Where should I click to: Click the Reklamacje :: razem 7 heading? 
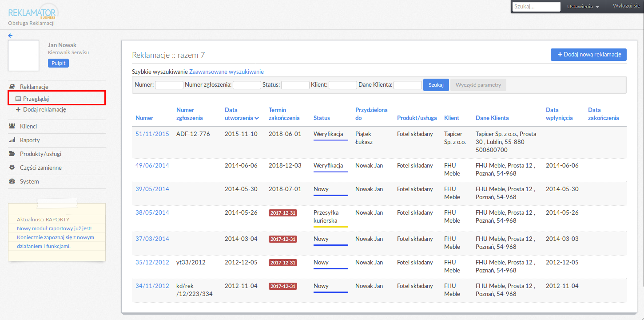(x=168, y=55)
